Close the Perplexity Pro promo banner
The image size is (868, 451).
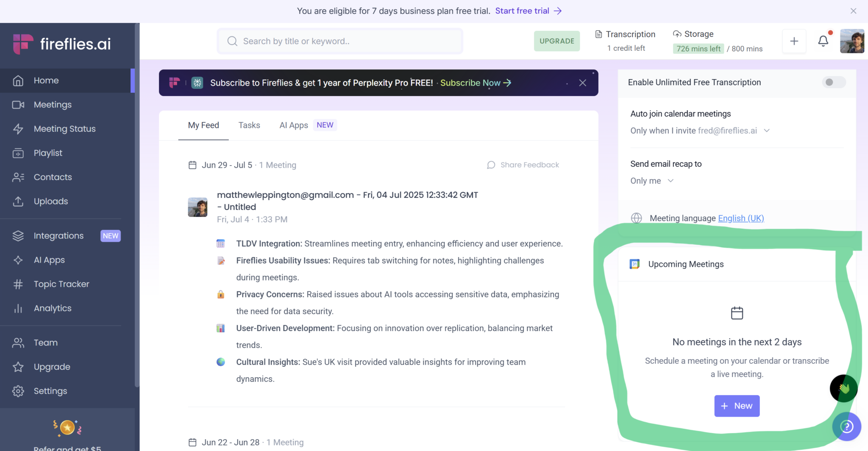coord(583,83)
